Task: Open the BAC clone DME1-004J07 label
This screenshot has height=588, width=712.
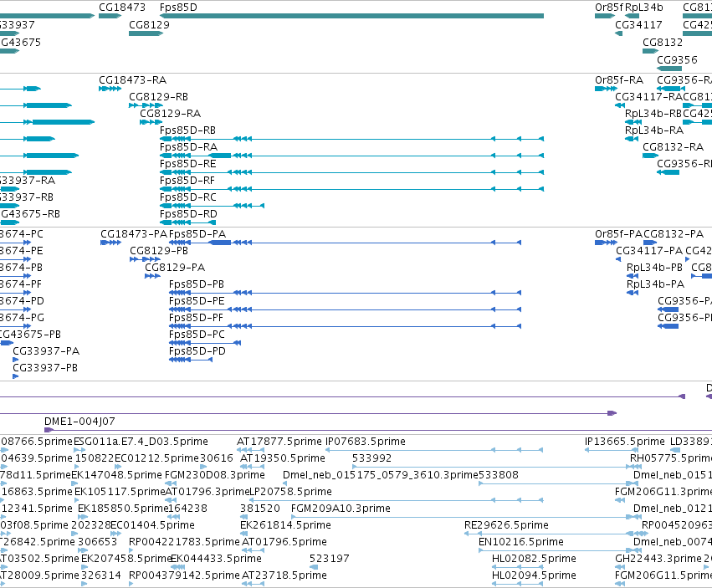Action: pyautogui.click(x=79, y=422)
